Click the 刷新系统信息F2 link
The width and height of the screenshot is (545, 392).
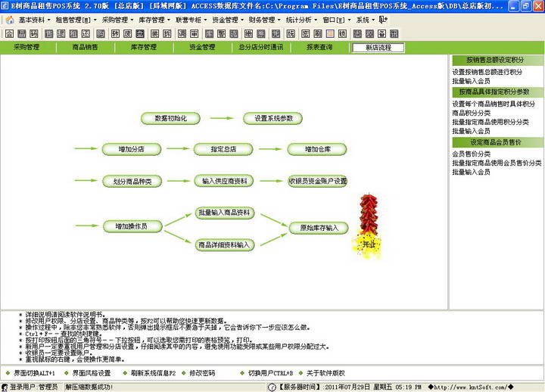pos(153,373)
